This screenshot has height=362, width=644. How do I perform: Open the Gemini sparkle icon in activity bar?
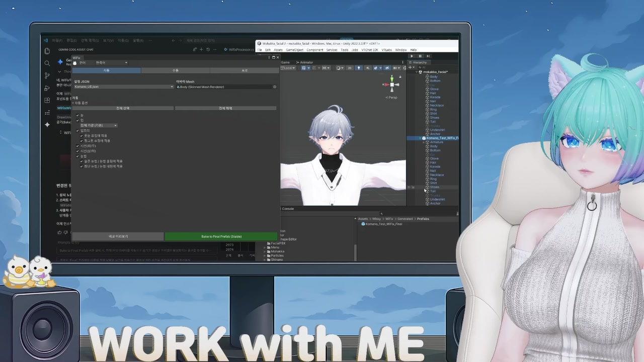47,124
